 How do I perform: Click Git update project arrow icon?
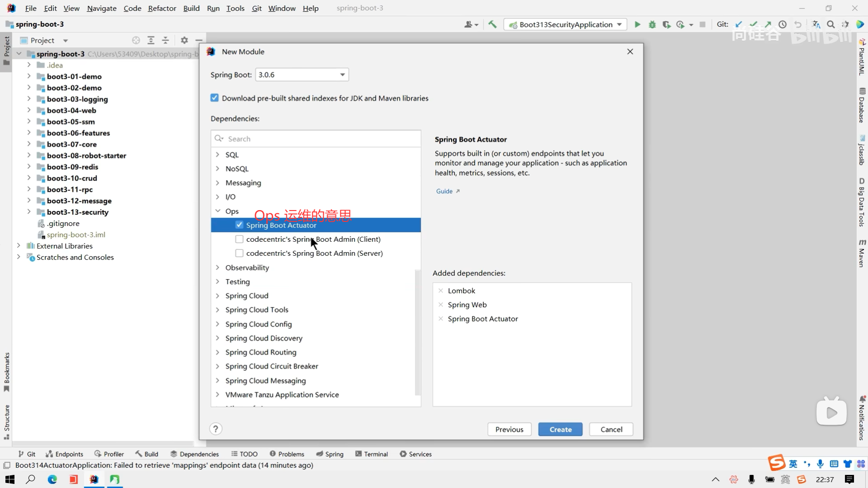739,24
